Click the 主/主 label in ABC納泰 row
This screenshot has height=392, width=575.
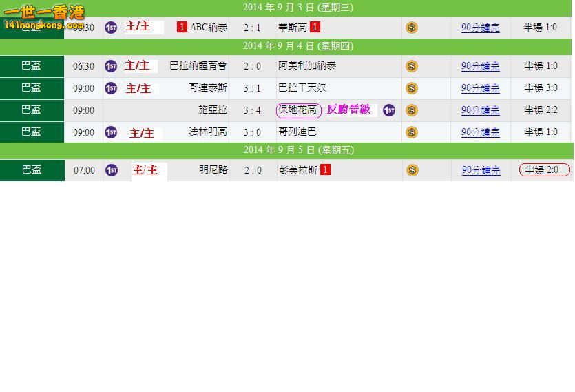point(138,26)
